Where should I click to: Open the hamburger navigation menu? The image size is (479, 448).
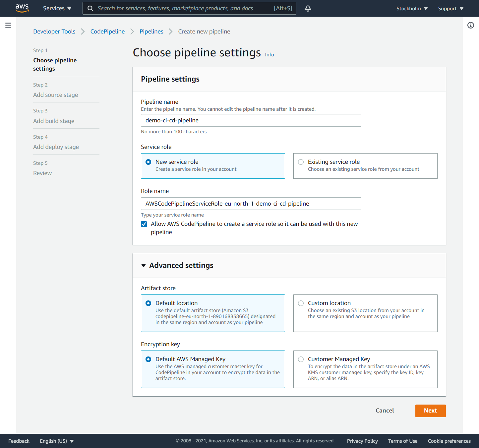8,25
